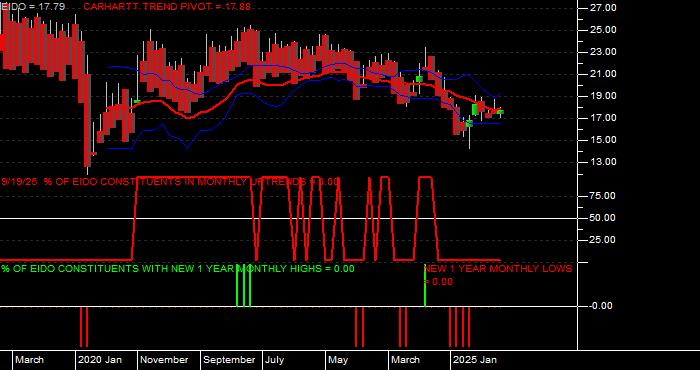
Task: Click the new 1 year monthly highs label
Action: [178, 269]
